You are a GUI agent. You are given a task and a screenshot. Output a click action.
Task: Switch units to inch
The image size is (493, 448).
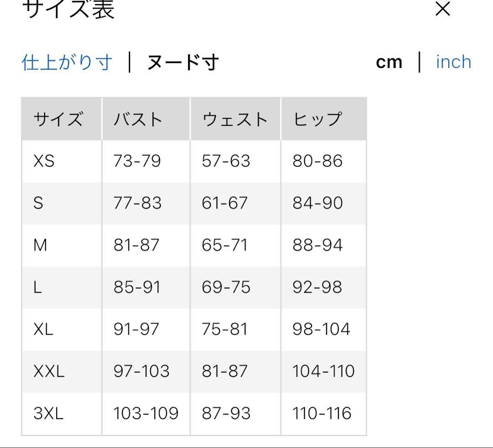(x=453, y=62)
